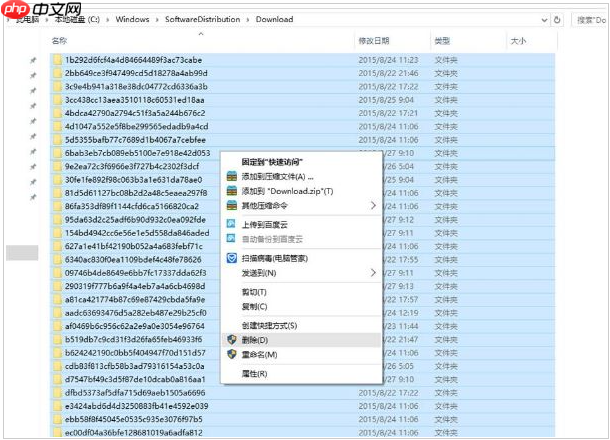Select folder name 290319f777b6a9f4a4eb7a4a6cb4698d
This screenshot has width=610, height=440.
click(135, 286)
